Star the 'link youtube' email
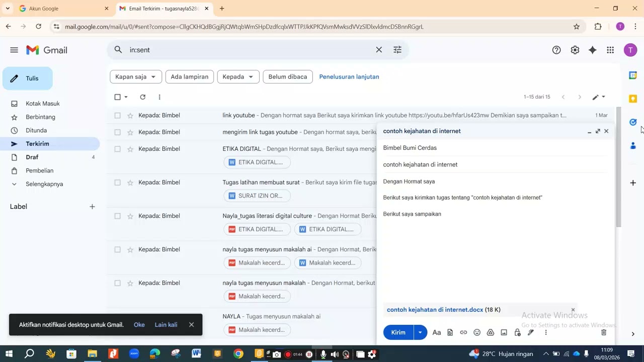Screen dimensions: 644x362 130,116
